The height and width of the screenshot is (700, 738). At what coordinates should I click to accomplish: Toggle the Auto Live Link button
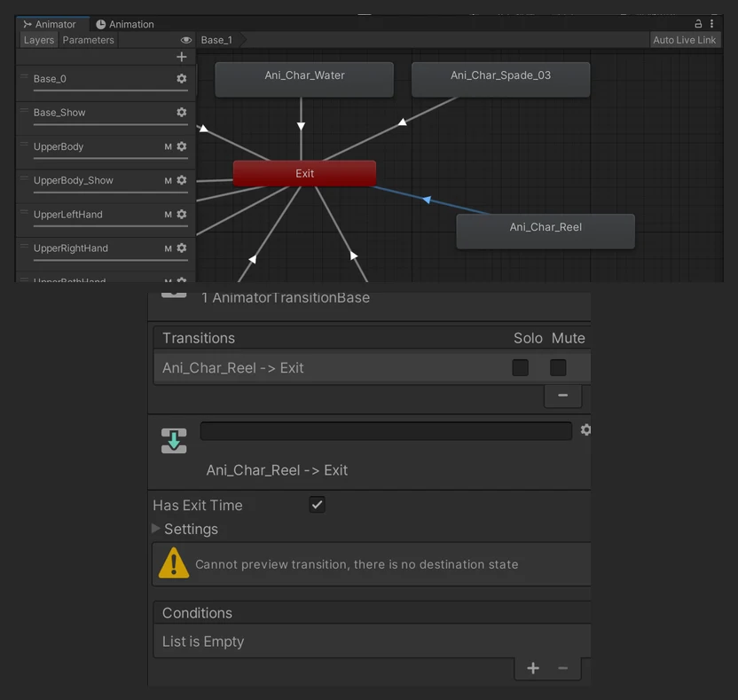pyautogui.click(x=685, y=40)
